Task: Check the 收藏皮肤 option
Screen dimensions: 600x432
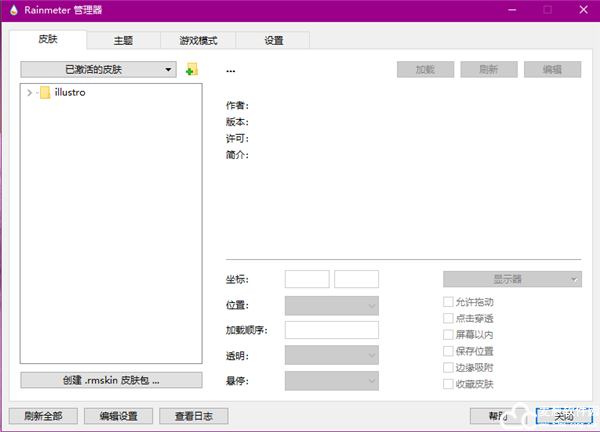Action: pos(448,384)
